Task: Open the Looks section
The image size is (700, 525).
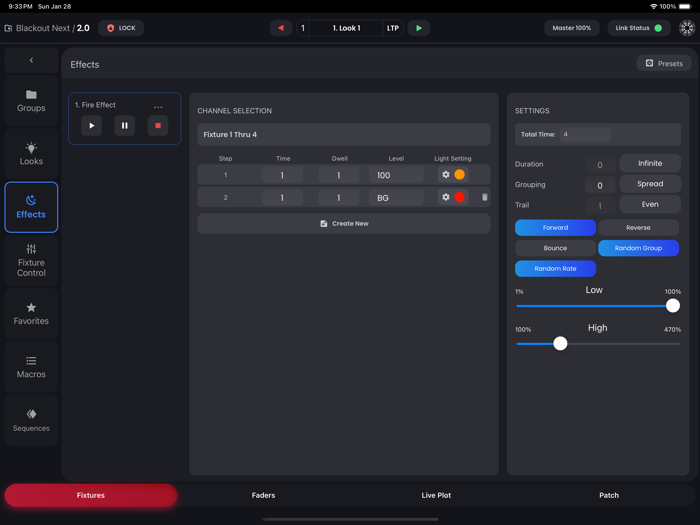Action: [31, 154]
